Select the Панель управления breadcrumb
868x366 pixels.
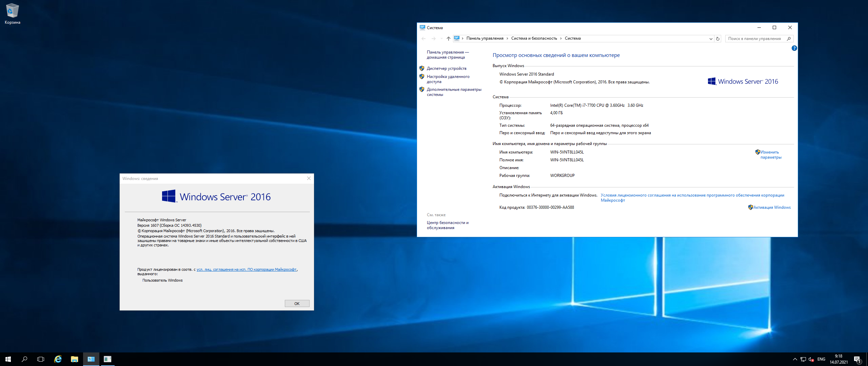485,38
